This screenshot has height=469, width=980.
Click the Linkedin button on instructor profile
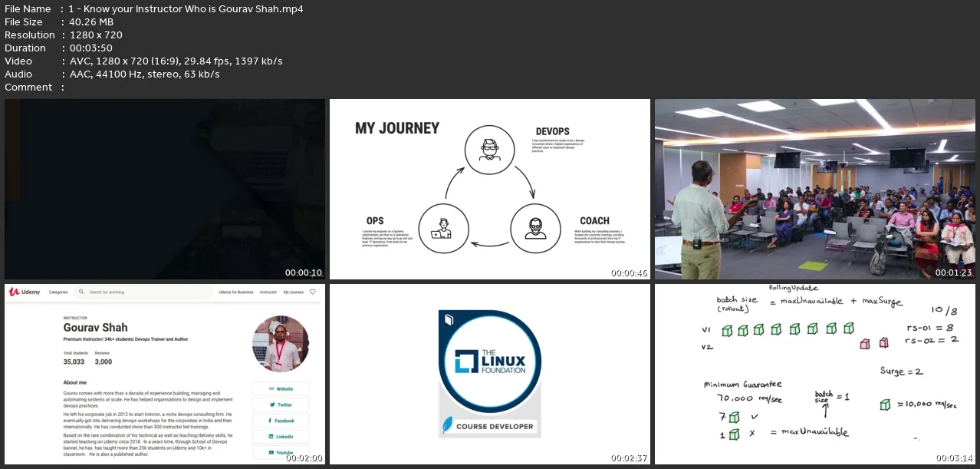click(281, 436)
